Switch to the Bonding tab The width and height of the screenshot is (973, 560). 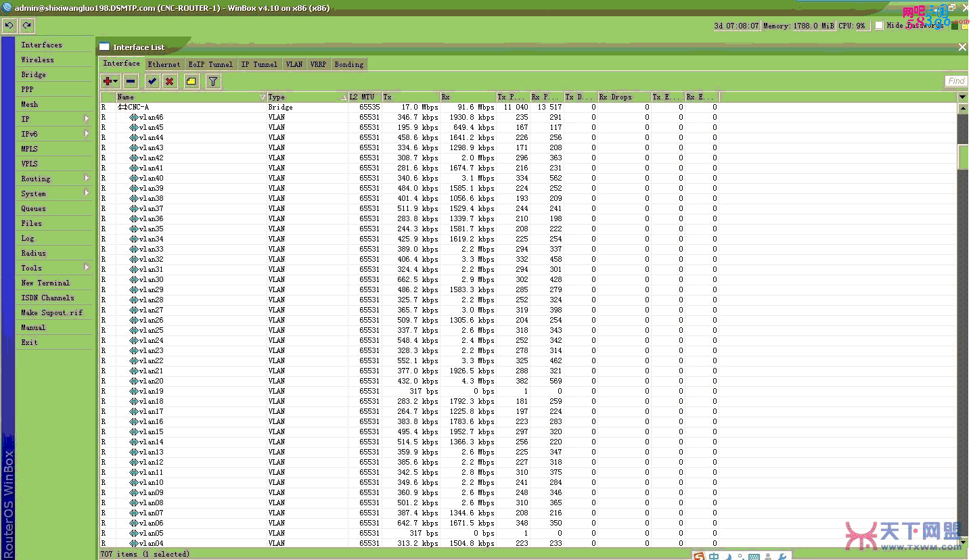tap(349, 64)
